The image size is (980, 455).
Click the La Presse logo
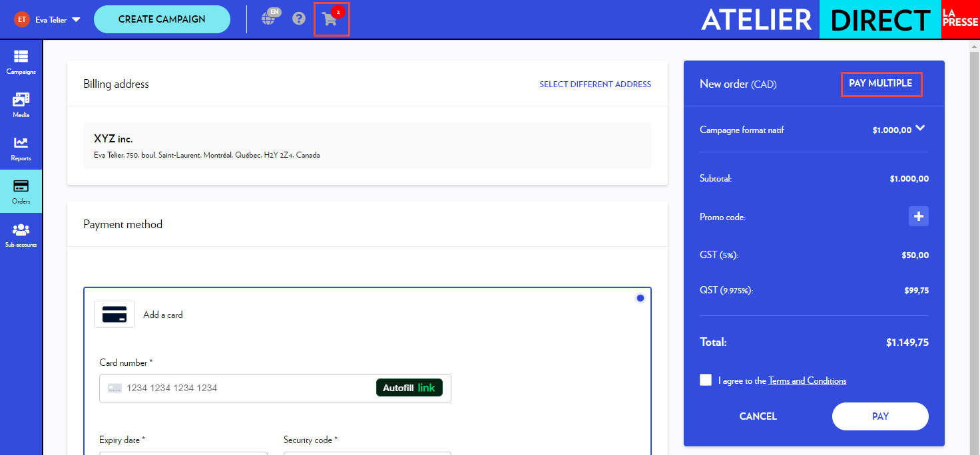pos(960,19)
